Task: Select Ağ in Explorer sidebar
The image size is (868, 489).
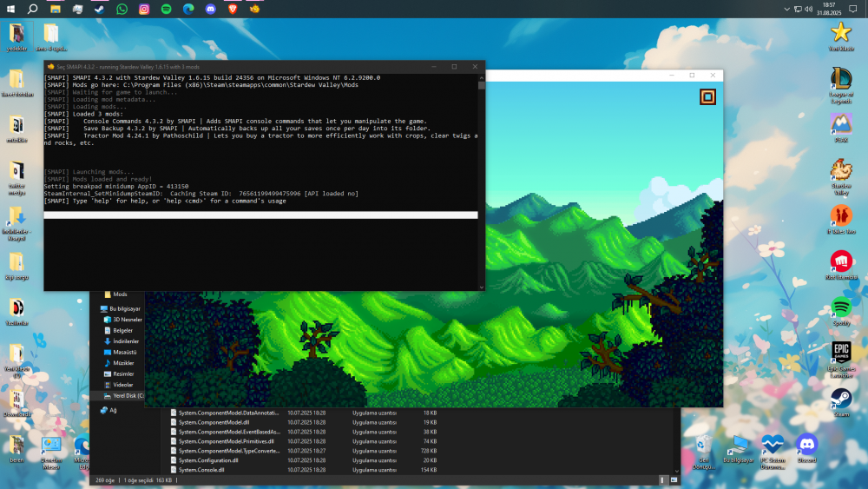Action: coord(108,410)
